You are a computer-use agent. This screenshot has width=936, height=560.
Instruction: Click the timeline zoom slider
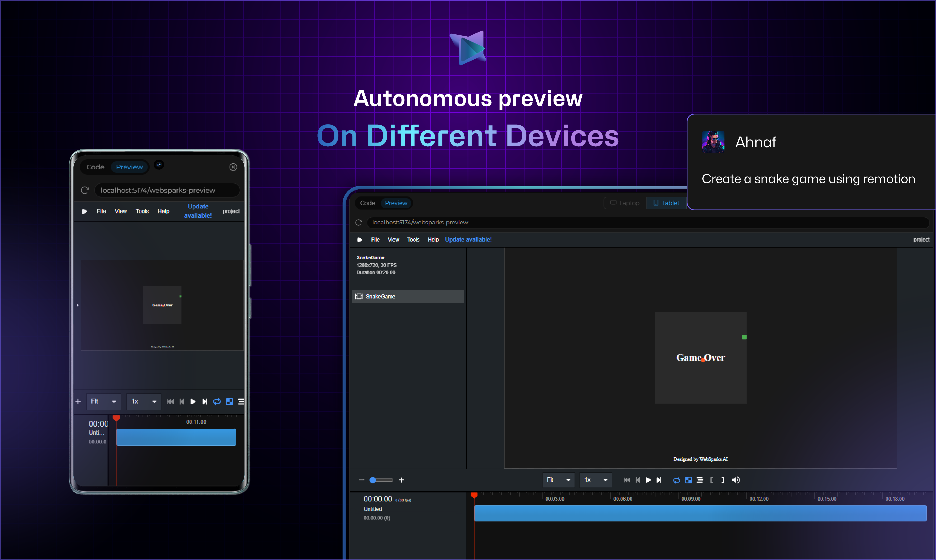381,480
